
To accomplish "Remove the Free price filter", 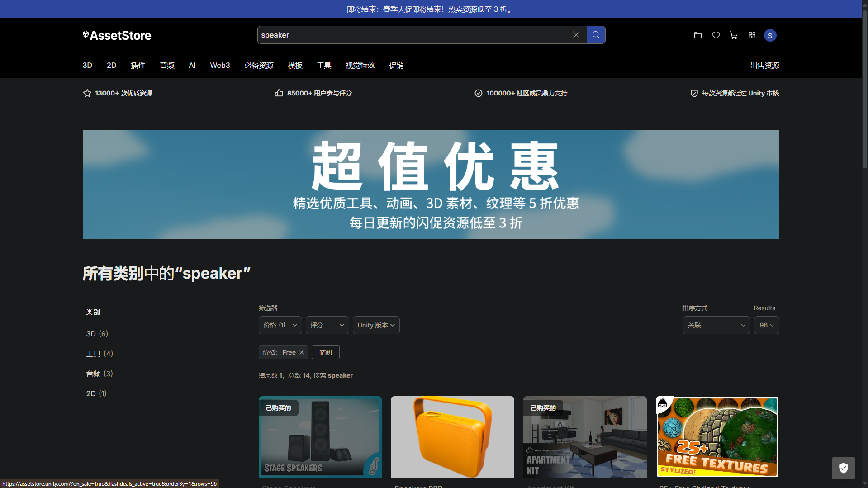I will pos(301,352).
